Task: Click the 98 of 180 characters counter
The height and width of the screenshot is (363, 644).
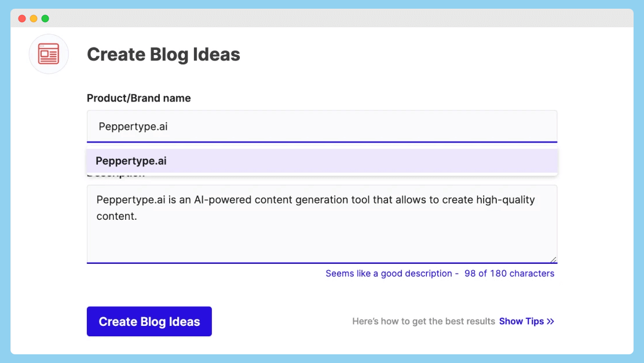Action: coord(509,273)
